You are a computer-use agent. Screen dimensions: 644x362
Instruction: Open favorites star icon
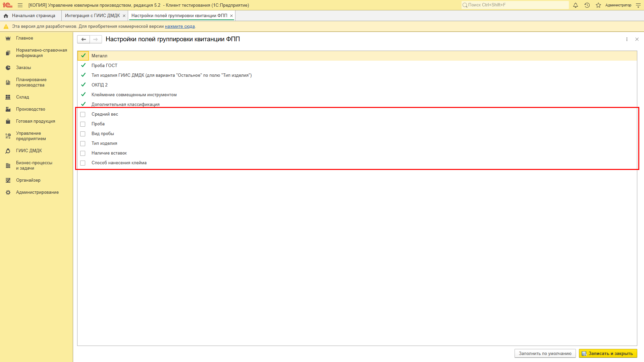(x=598, y=5)
